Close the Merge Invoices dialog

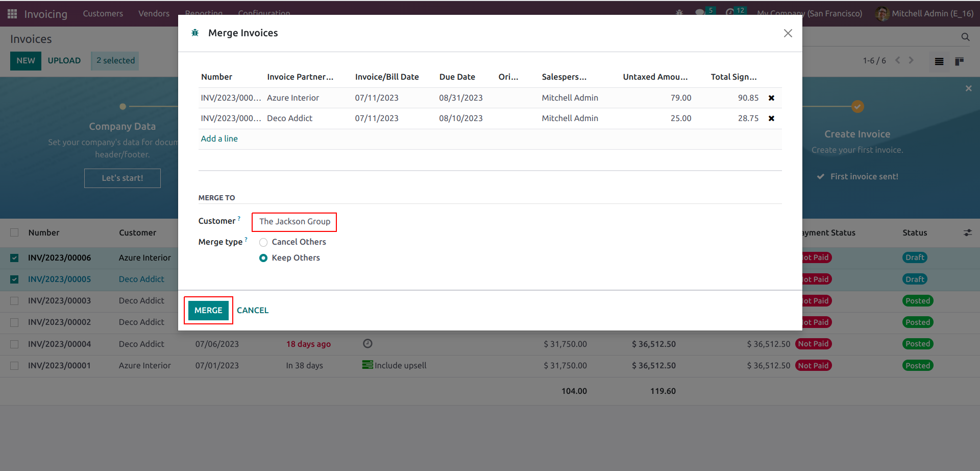pyautogui.click(x=788, y=33)
